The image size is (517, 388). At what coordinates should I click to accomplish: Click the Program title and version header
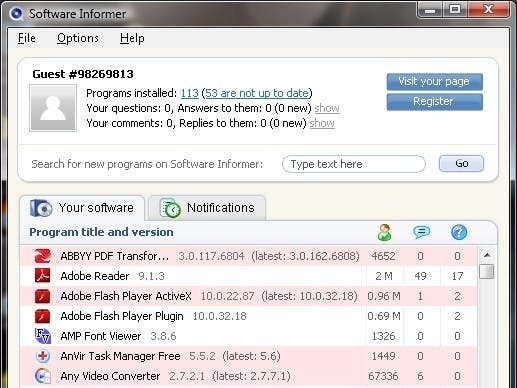(x=101, y=232)
